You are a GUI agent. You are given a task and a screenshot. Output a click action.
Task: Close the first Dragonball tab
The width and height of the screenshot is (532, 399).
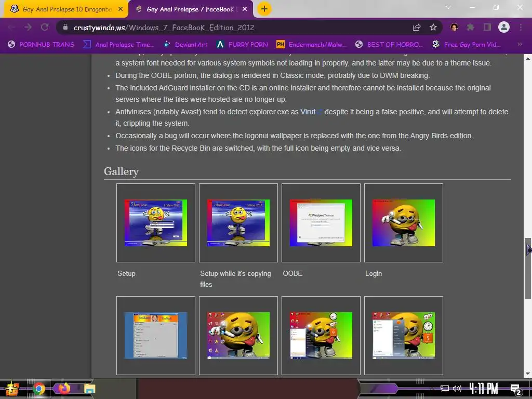(121, 9)
